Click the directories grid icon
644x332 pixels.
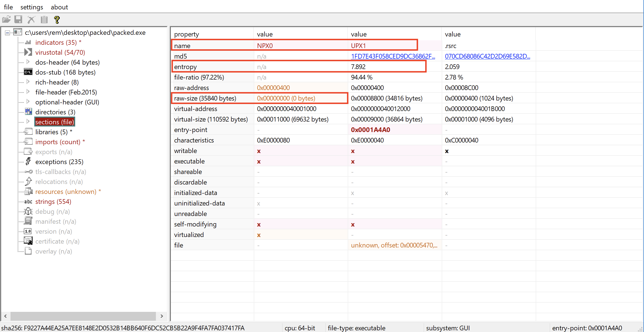[x=28, y=112]
